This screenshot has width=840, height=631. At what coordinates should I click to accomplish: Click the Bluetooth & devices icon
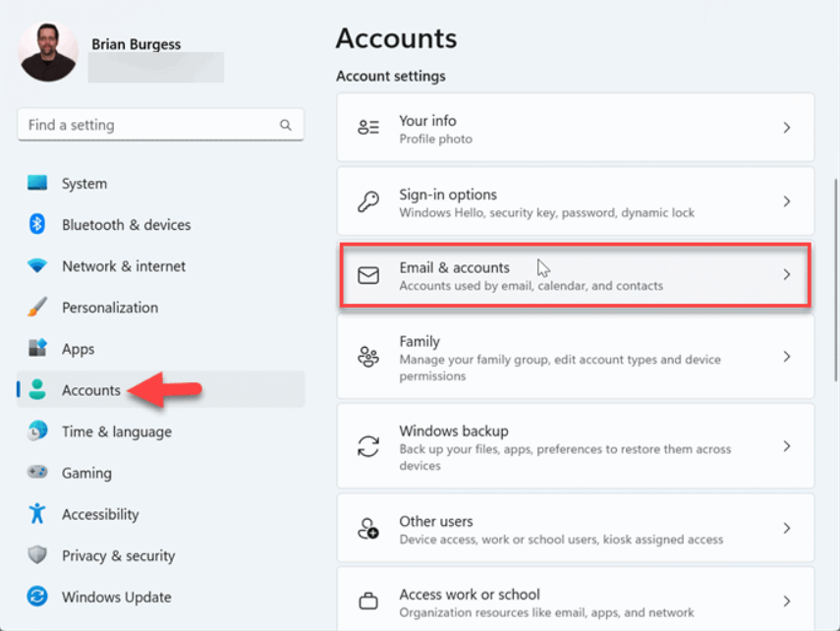tap(37, 225)
